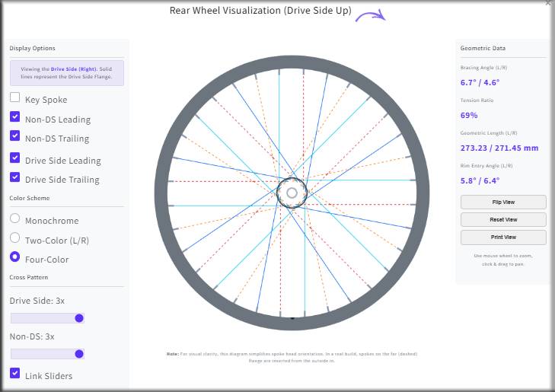
Task: Disable the Link Sliders checkbox
Action: 15,374
